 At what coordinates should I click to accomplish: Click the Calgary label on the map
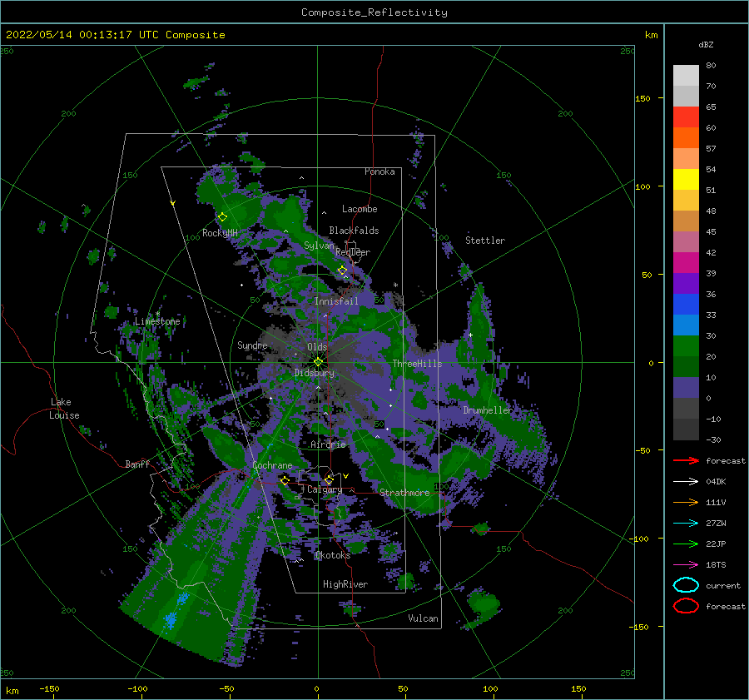coord(325,489)
